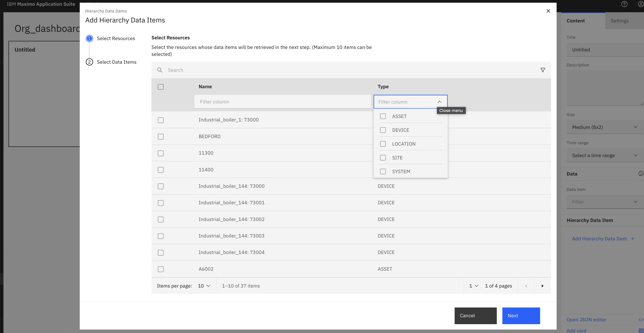
Task: Click the Next button
Action: click(x=521, y=316)
